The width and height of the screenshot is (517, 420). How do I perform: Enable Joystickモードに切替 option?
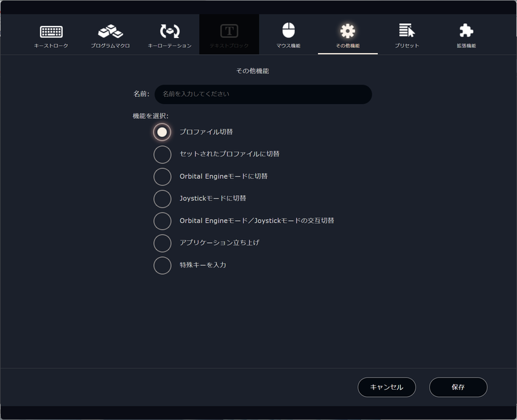point(163,199)
